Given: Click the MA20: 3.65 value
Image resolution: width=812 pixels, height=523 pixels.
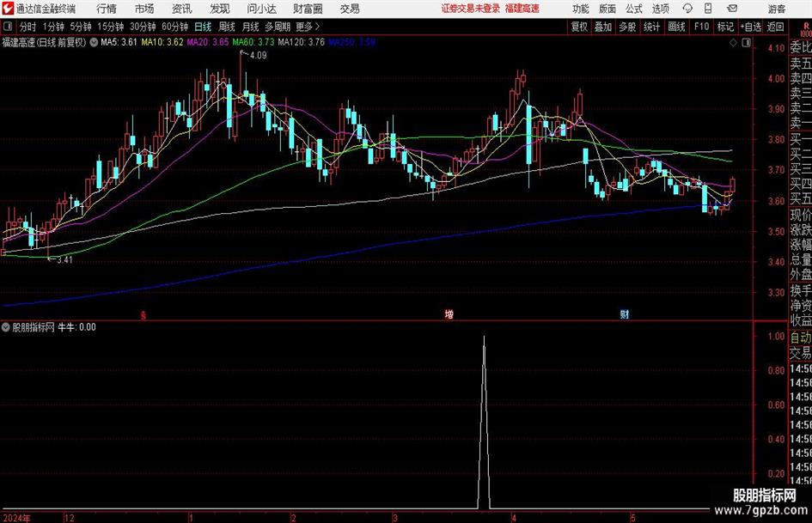Looking at the screenshot, I should click(x=208, y=42).
